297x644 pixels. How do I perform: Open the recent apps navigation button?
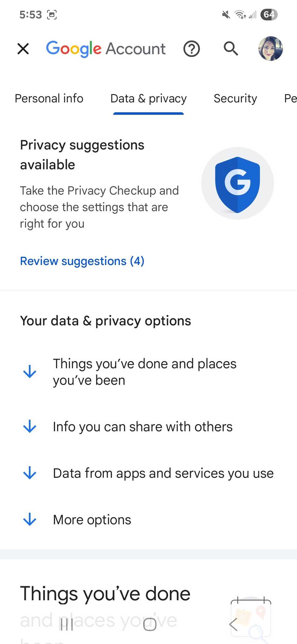67,624
